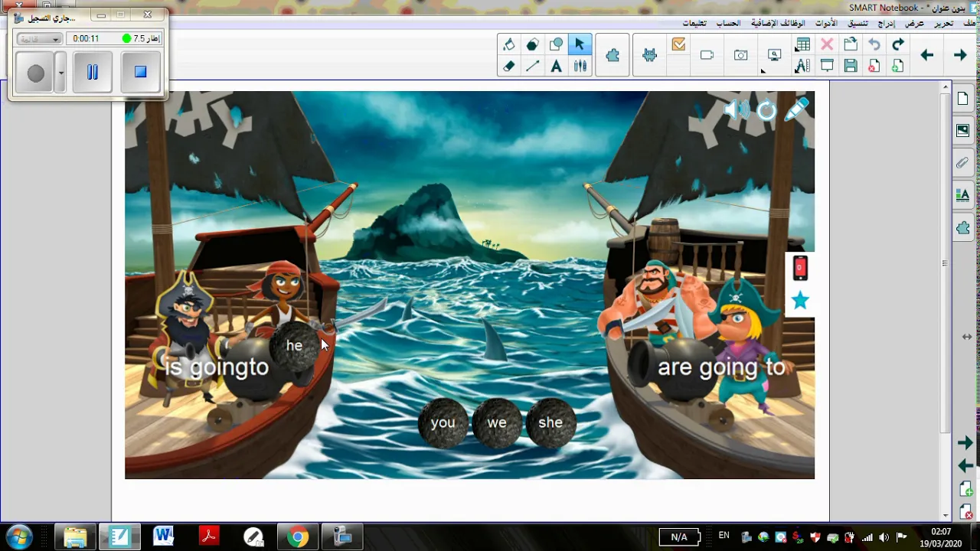Image resolution: width=980 pixels, height=551 pixels.
Task: Choose the Lines tool
Action: [x=533, y=67]
